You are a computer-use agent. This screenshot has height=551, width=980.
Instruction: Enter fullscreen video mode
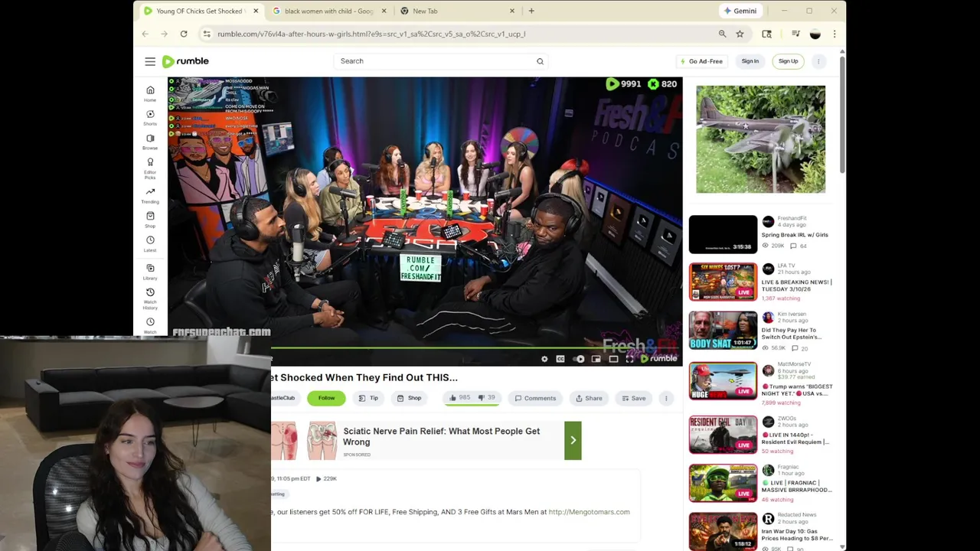coord(629,359)
